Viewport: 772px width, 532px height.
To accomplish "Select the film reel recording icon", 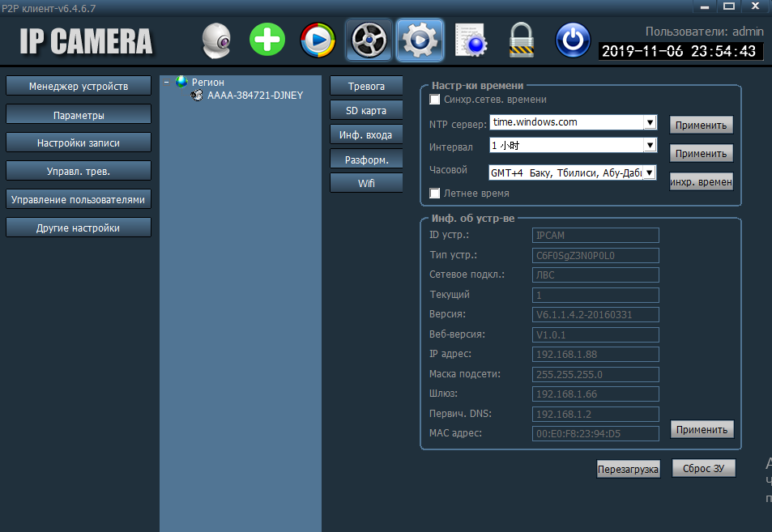I will click(369, 40).
